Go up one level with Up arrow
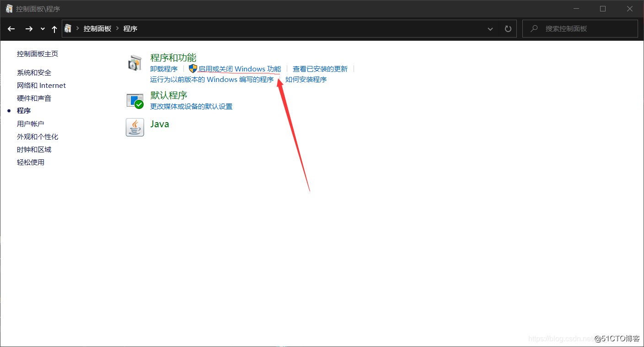Viewport: 644px width, 347px height. pos(54,29)
